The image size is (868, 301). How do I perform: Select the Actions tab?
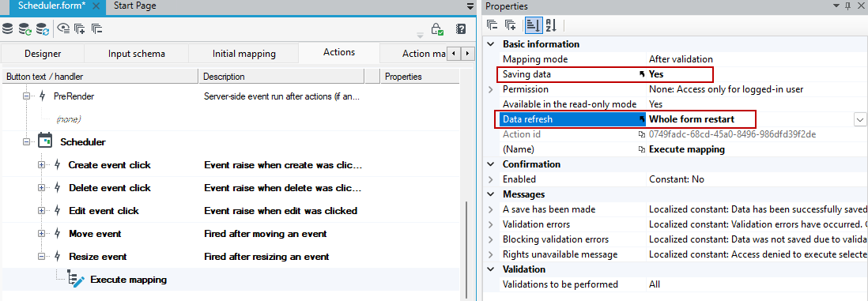coord(339,53)
